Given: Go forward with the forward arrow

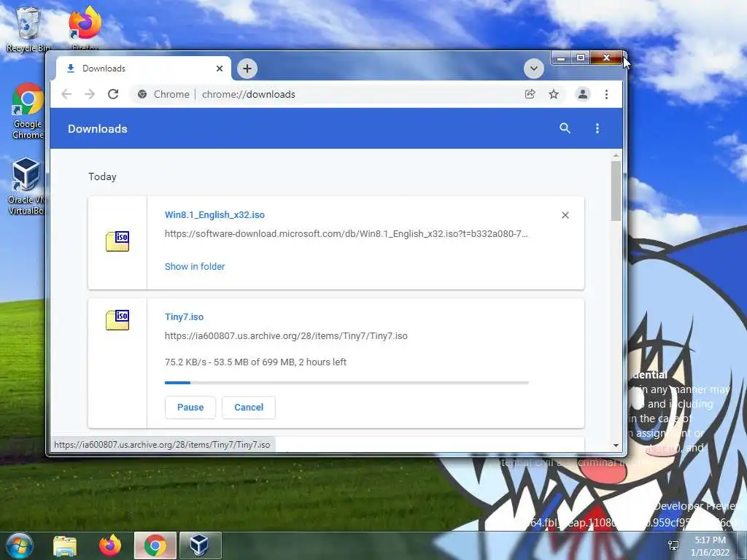Looking at the screenshot, I should (90, 94).
